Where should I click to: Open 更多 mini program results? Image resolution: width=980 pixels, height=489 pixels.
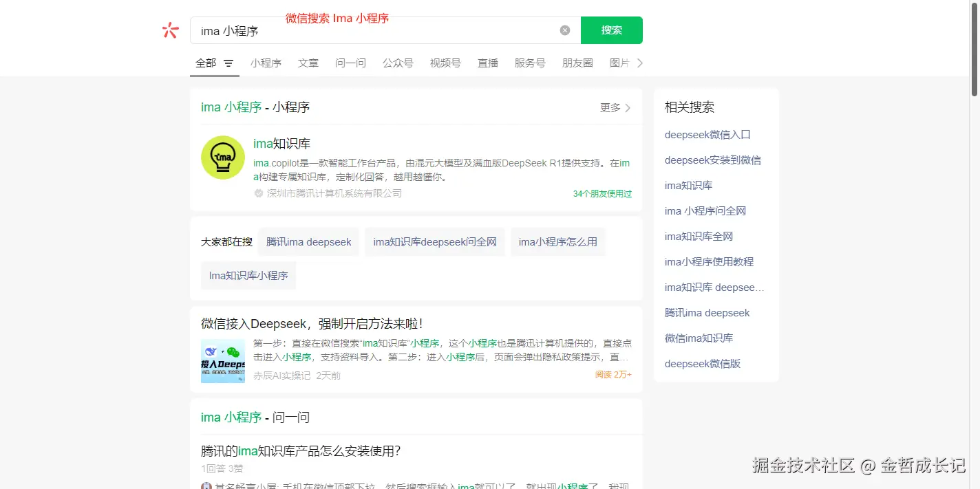(x=615, y=107)
